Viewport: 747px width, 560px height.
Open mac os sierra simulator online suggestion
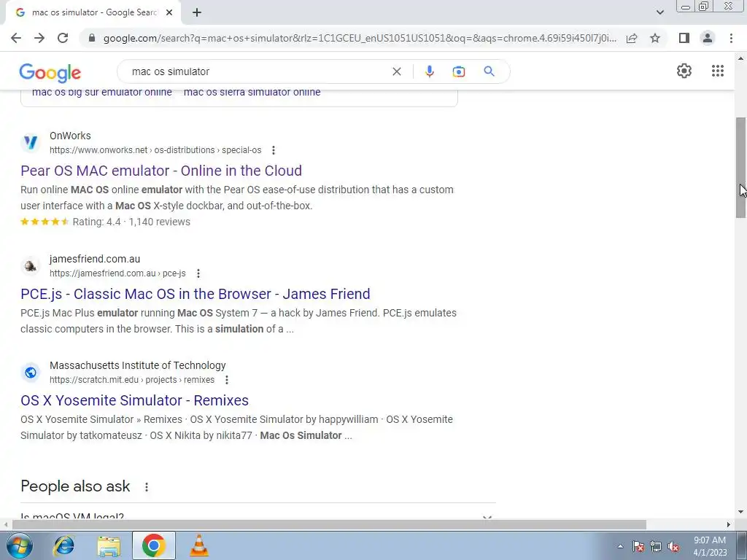click(252, 93)
